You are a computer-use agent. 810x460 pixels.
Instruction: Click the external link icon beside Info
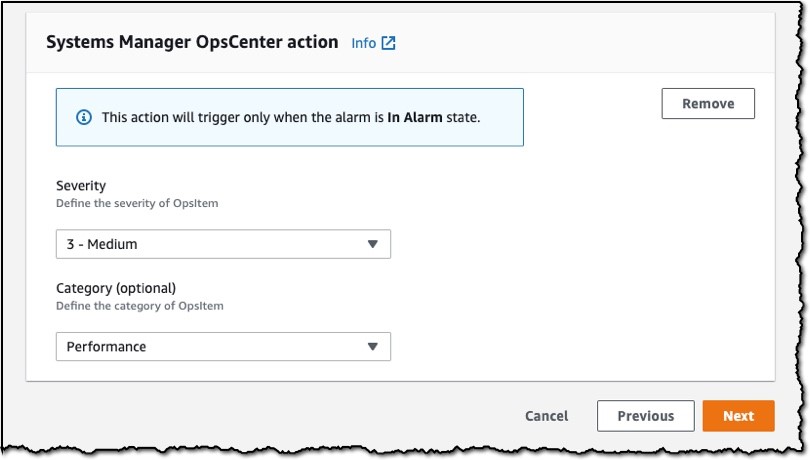388,43
